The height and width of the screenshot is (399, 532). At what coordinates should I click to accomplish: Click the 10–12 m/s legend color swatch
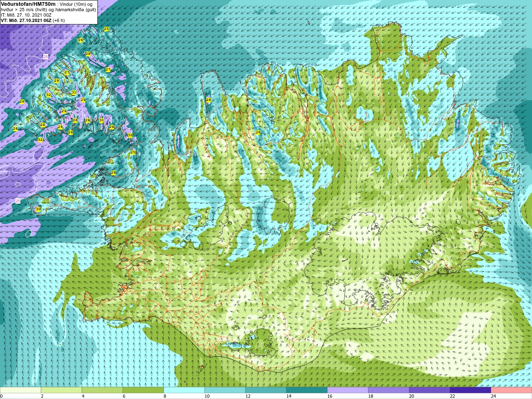click(225, 390)
